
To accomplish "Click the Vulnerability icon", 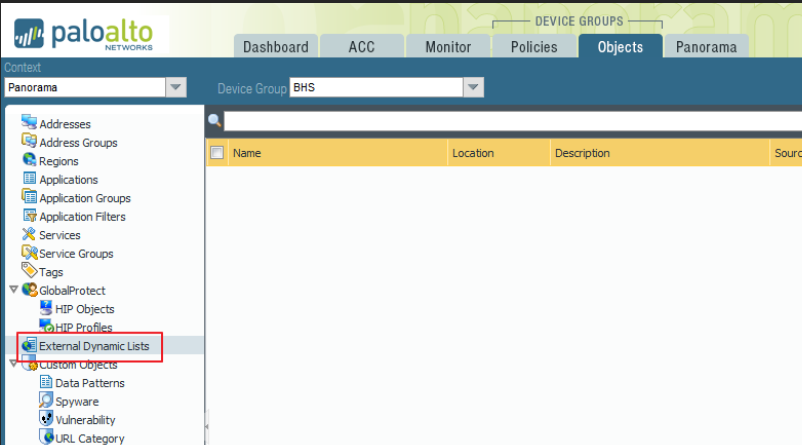I will [x=46, y=418].
